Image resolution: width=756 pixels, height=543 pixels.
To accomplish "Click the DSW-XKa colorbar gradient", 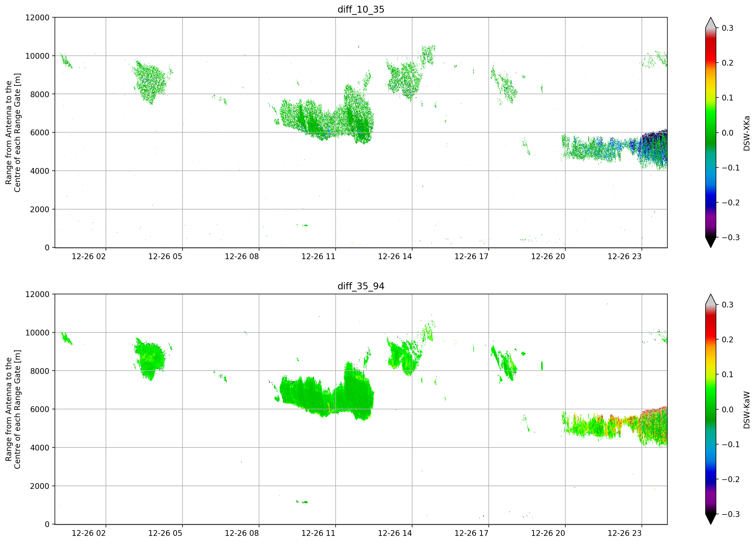I will click(x=711, y=132).
